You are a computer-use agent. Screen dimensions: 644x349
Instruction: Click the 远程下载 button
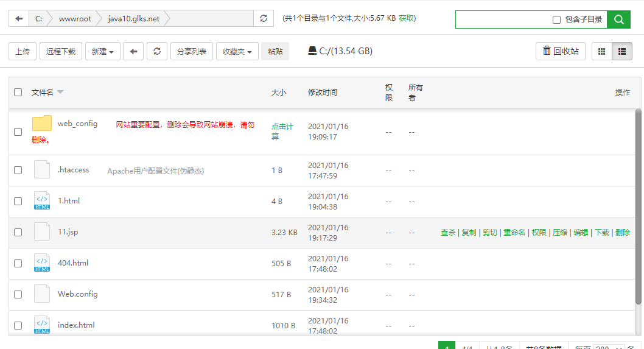(61, 51)
